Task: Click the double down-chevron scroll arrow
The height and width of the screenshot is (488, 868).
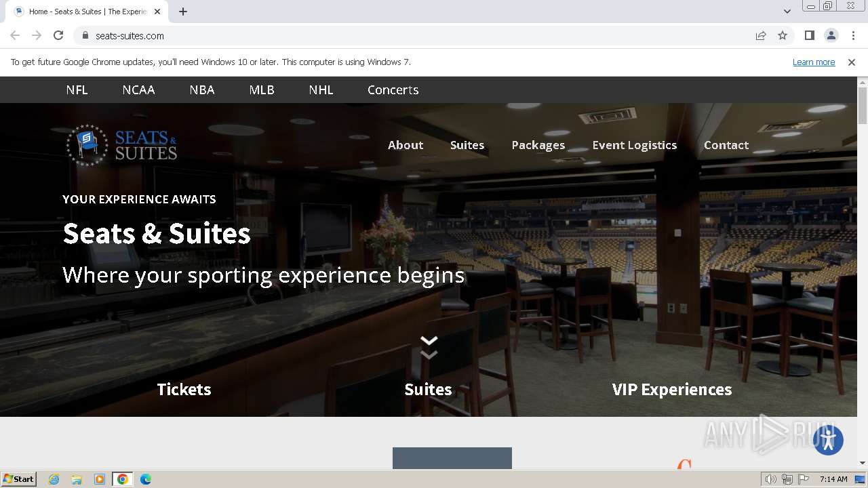Action: (429, 347)
